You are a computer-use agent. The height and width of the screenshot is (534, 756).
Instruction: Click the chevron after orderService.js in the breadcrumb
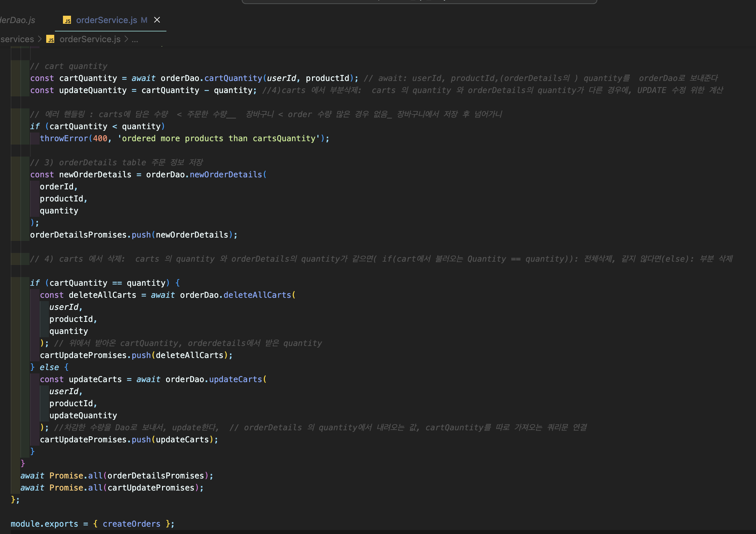point(126,39)
